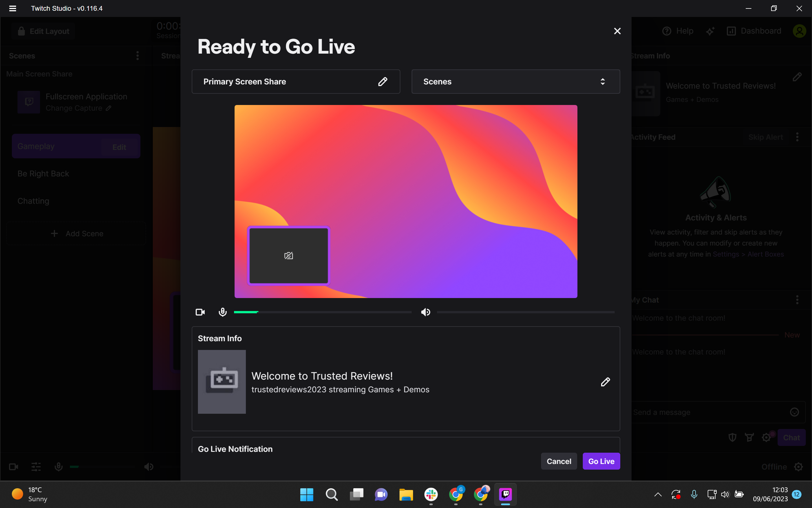
Task: Toggle the camera in Go Live dialog
Action: click(x=200, y=312)
